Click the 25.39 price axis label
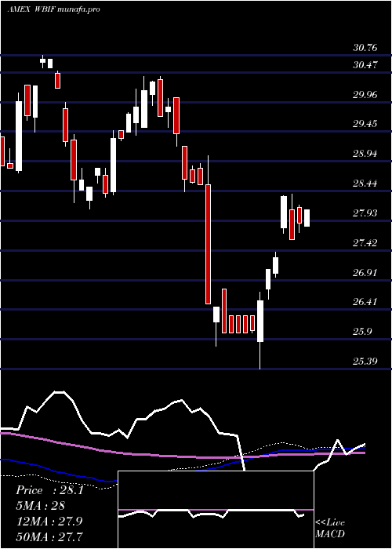The width and height of the screenshot is (392, 549). coord(365,361)
